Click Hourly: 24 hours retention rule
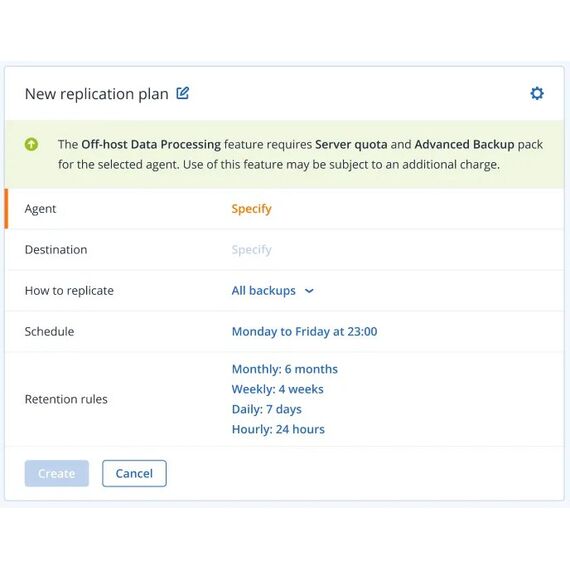570x570 pixels. tap(278, 429)
